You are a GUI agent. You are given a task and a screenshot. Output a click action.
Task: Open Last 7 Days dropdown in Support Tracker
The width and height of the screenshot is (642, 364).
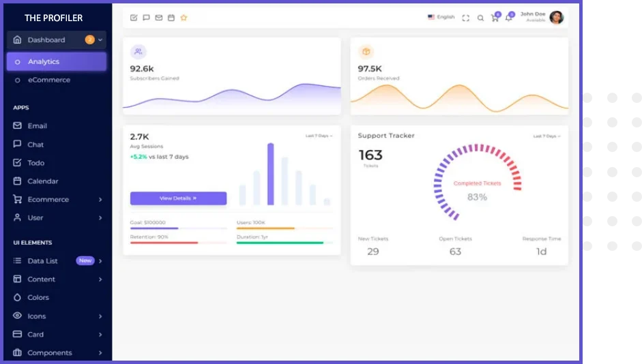click(x=546, y=136)
